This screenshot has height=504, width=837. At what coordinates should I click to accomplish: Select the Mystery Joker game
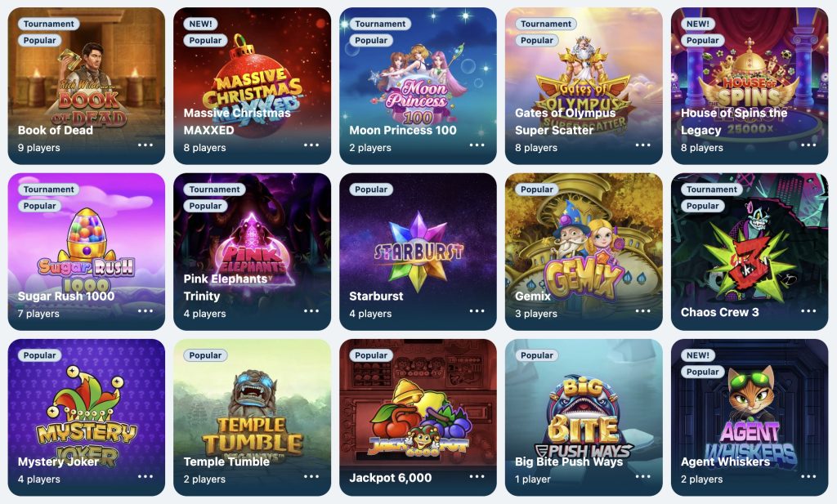[x=87, y=417]
